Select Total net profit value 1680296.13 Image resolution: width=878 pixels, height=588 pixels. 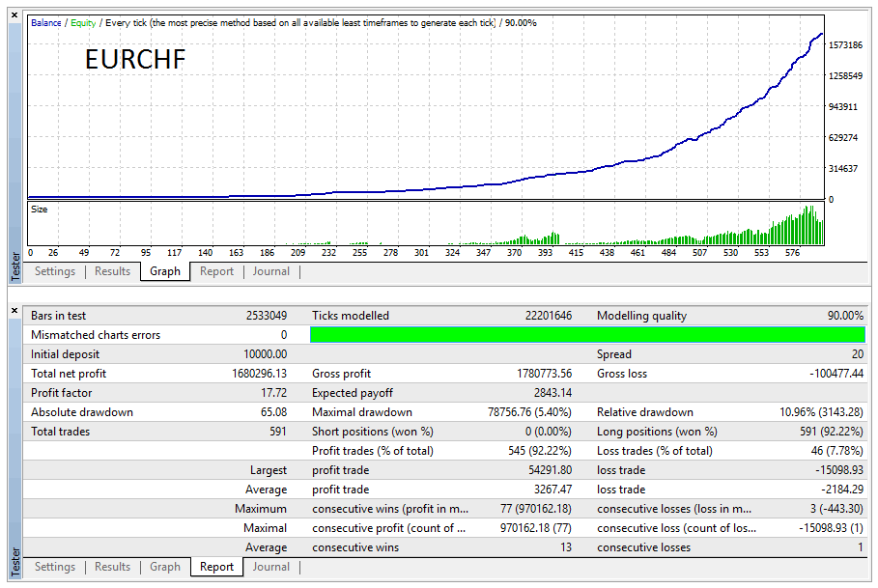point(259,374)
